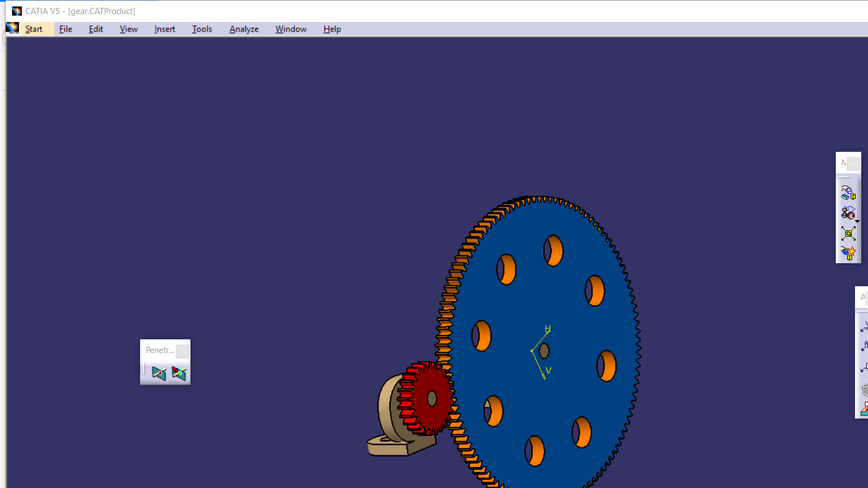Click the first icon in the A toolbar

(864, 326)
